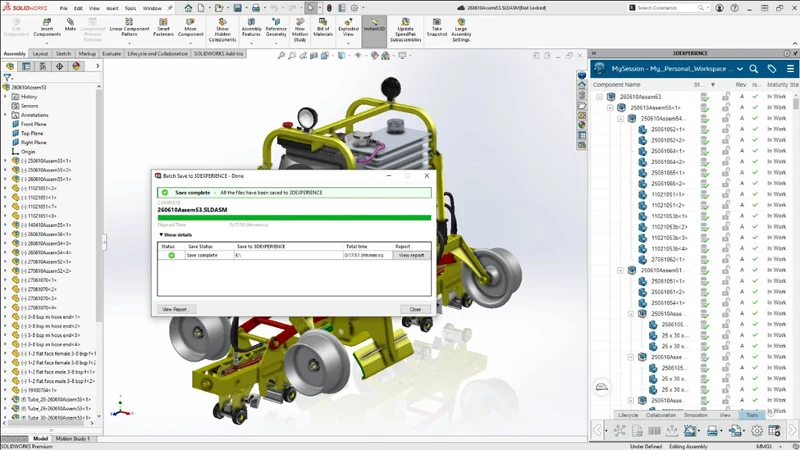Open Bill of Materials tool
Screen dimensions: 800x450
tap(325, 24)
